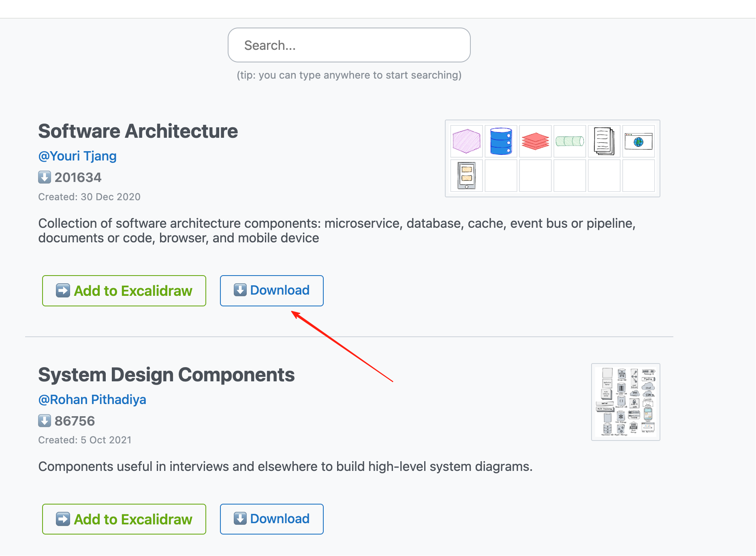The width and height of the screenshot is (756, 556).
Task: Add Software Architecture library to Excalidraw
Action: pyautogui.click(x=124, y=291)
